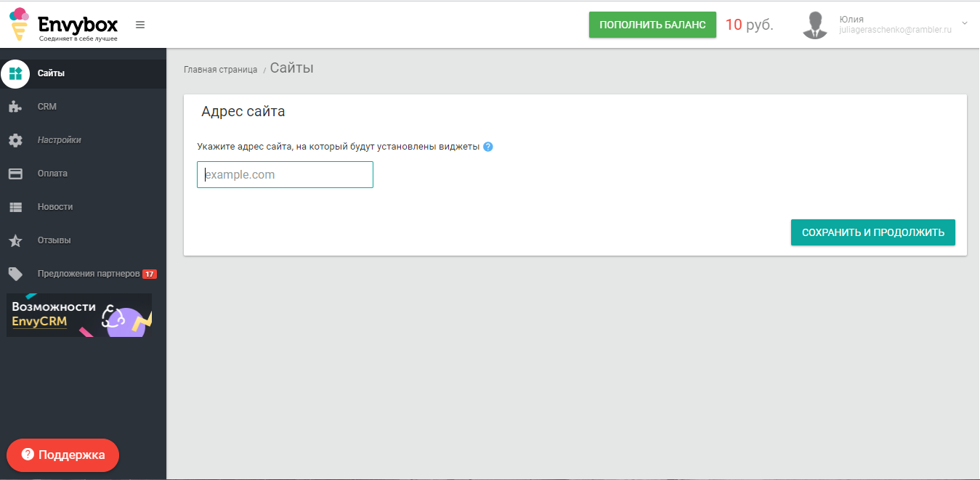Click the Новости list icon
This screenshot has width=980, height=480.
[15, 207]
